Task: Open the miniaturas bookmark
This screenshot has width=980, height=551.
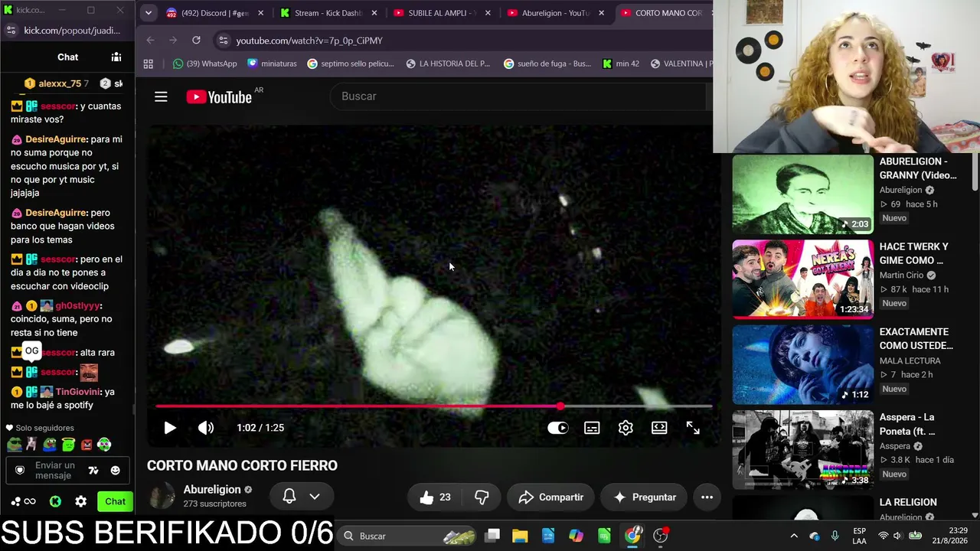Action: pos(273,64)
